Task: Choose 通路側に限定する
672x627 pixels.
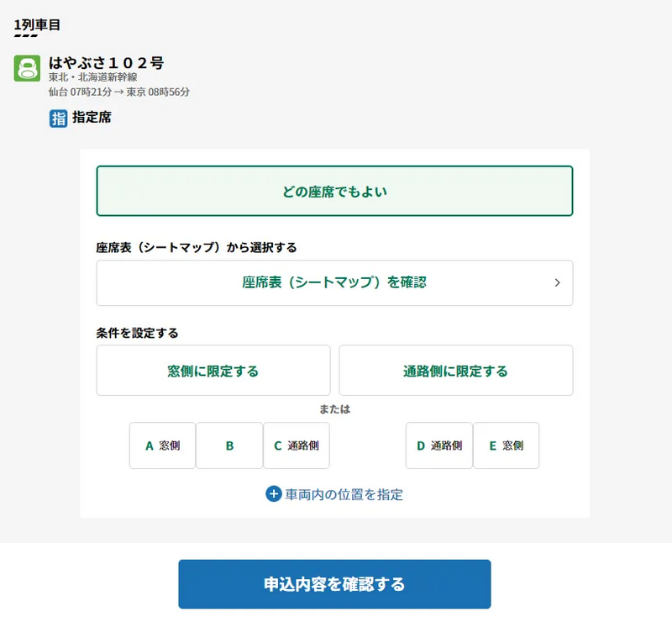Action: pyautogui.click(x=455, y=371)
